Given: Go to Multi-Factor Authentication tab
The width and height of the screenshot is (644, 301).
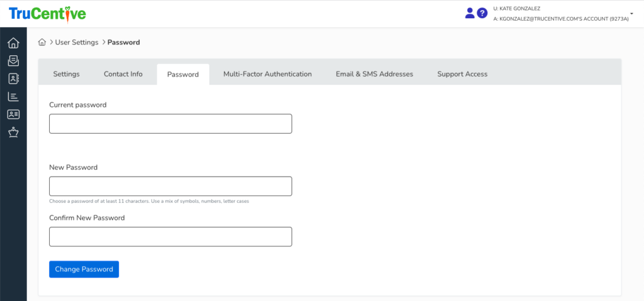Looking at the screenshot, I should pos(267,74).
